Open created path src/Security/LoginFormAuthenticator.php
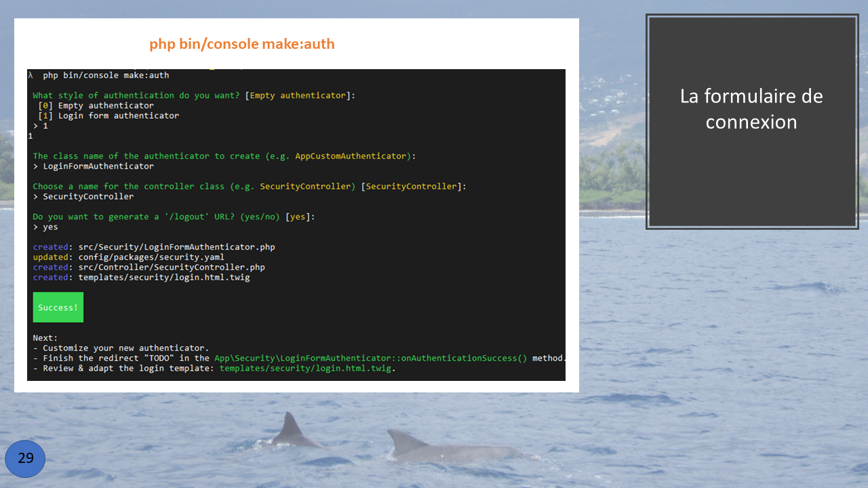 click(176, 247)
